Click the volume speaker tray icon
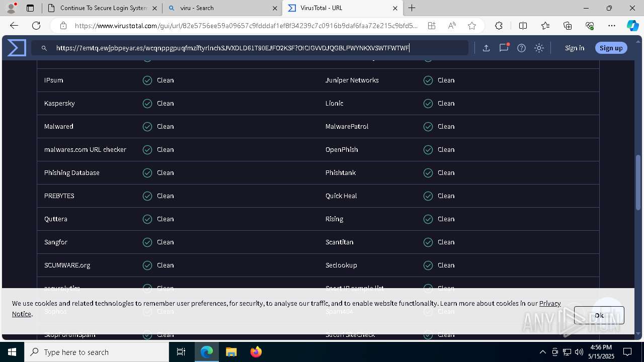The image size is (644, 362). point(579,352)
